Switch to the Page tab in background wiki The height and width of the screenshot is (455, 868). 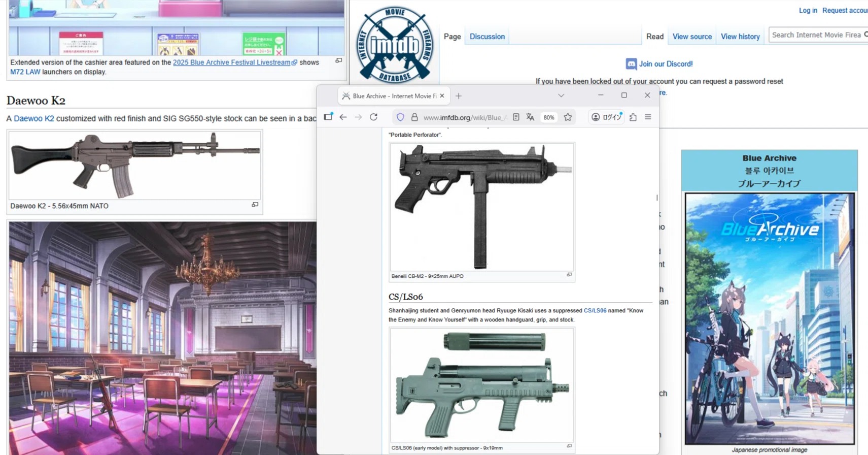click(x=452, y=37)
